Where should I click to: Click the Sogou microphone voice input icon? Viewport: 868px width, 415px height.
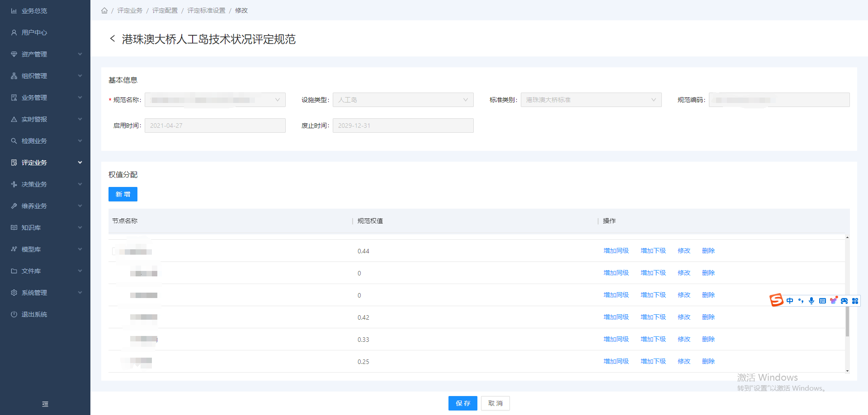(811, 301)
